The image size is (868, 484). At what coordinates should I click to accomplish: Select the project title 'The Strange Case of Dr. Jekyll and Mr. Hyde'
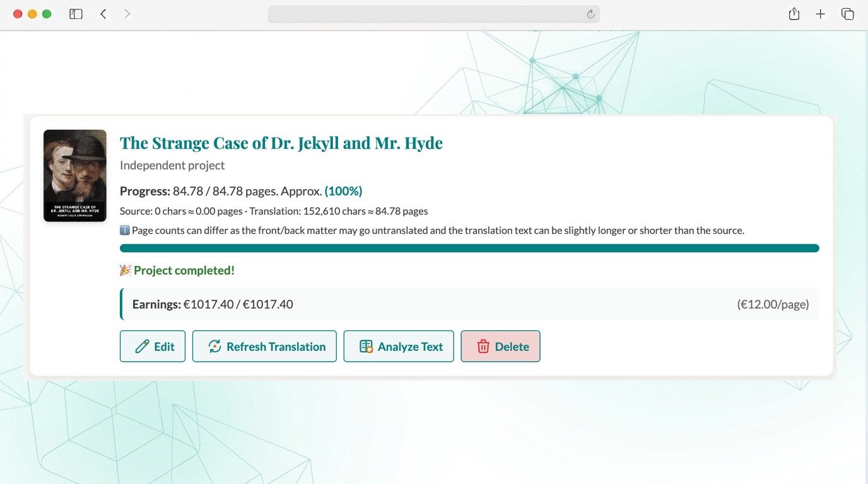click(281, 143)
